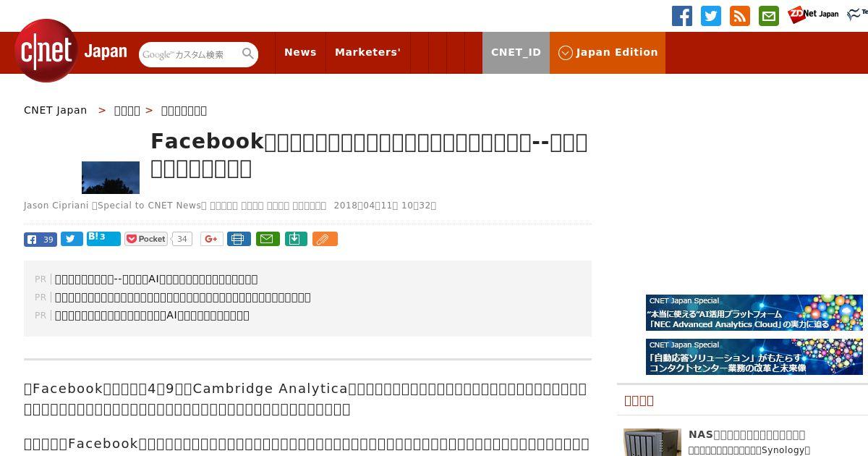Open the NAS article thumbnail in the sidebar

coord(652,442)
